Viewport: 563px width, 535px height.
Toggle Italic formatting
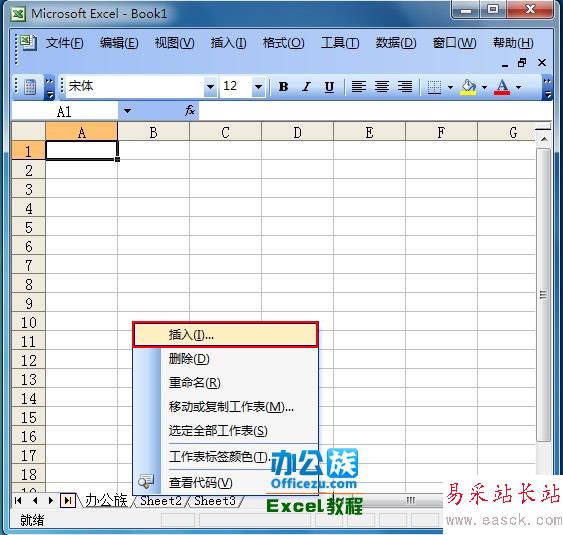coord(306,87)
